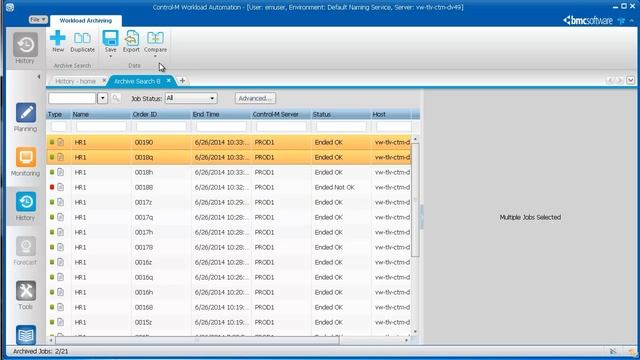The image size is (640, 360).
Task: Select the job row with Order ID 0016q
Action: pos(229,277)
